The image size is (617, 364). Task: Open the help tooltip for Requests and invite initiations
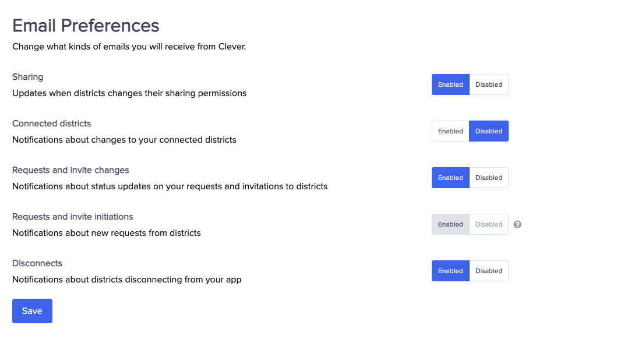517,224
